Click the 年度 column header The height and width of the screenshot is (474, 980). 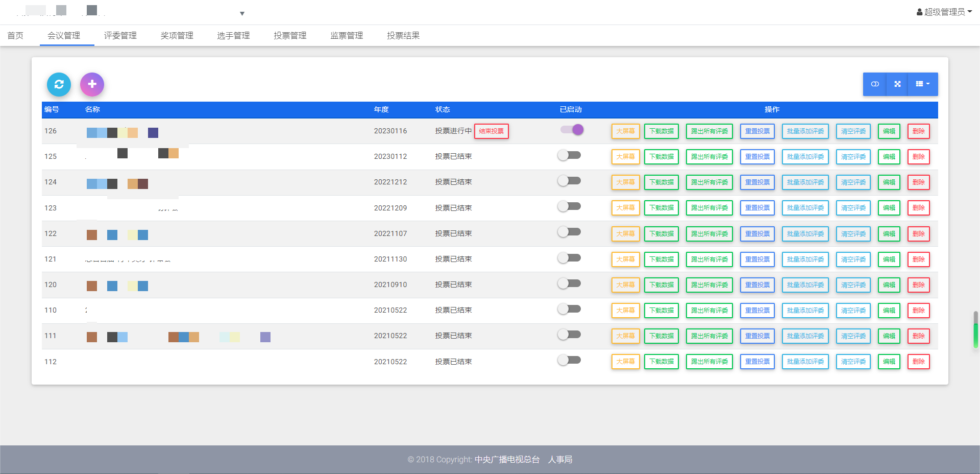pos(381,109)
